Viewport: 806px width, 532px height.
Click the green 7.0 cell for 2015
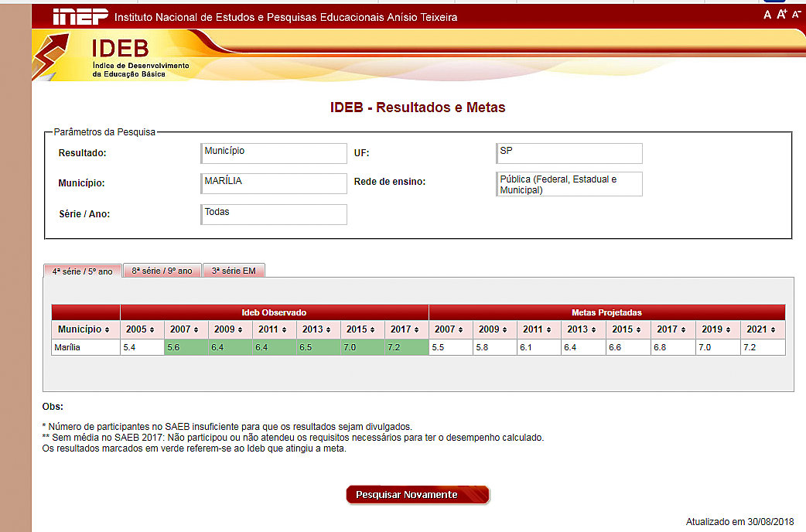click(x=362, y=347)
